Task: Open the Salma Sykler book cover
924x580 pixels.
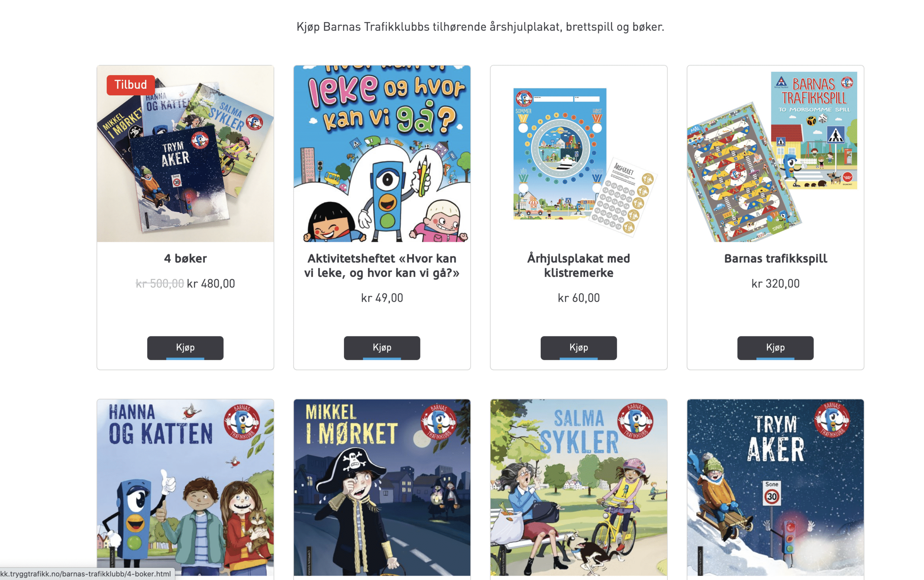Action: [x=579, y=487]
